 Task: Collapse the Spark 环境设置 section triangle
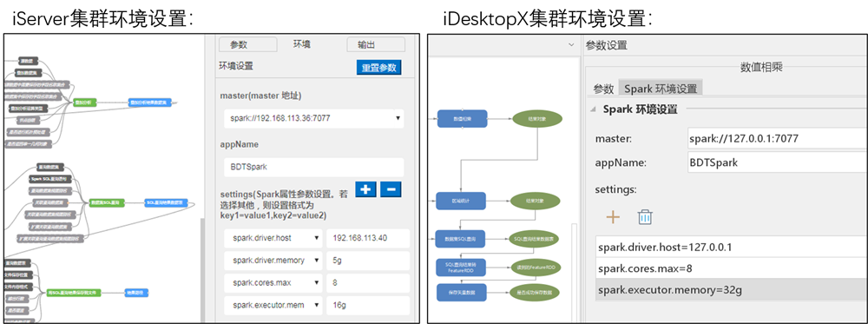tap(593, 109)
